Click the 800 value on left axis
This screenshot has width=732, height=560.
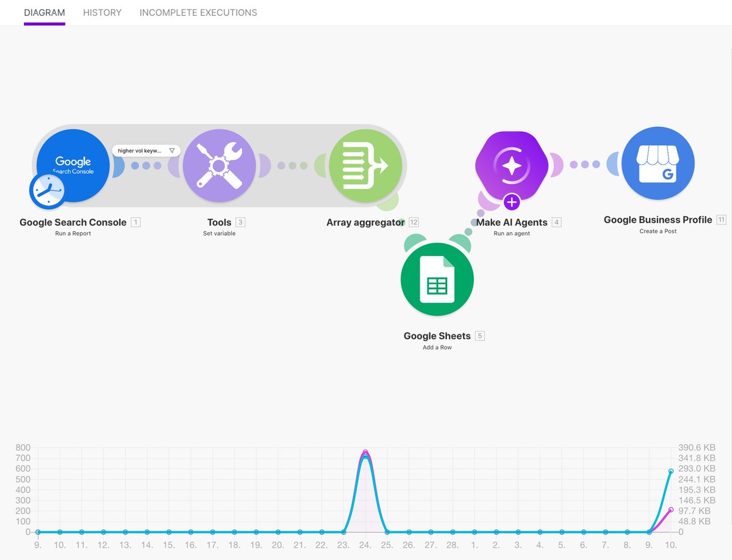(x=23, y=447)
